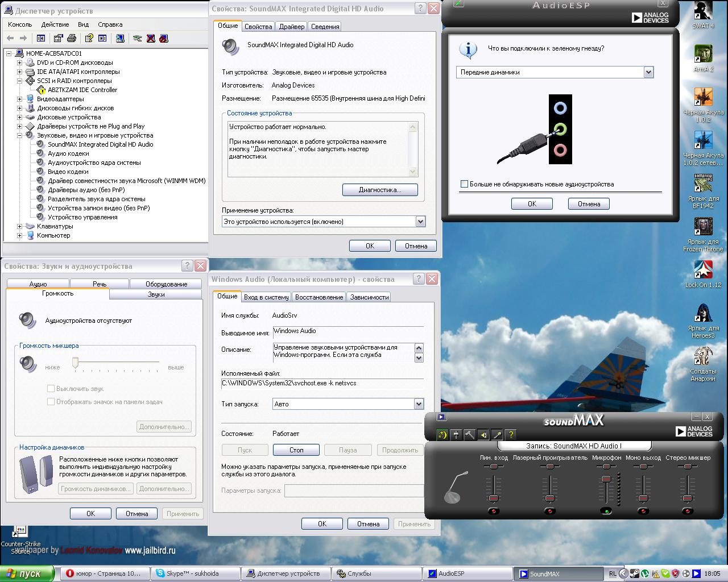This screenshot has height=582, width=728.
Task: Open the SWAT 4 desktop shortcut
Action: (x=704, y=15)
